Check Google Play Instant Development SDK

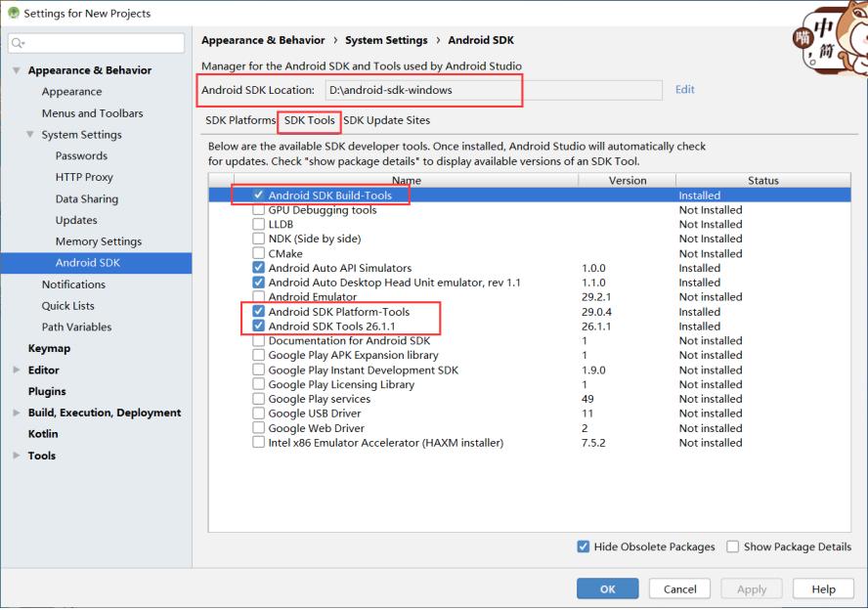coord(258,370)
